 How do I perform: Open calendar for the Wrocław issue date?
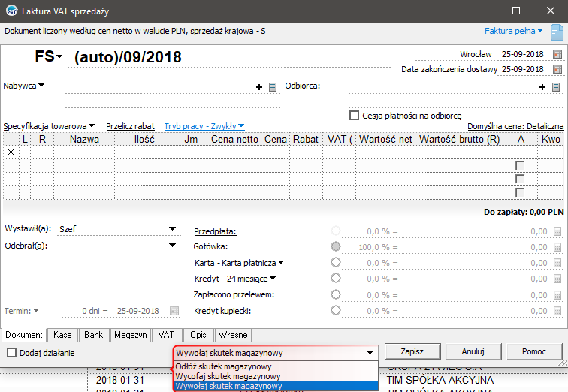point(557,54)
